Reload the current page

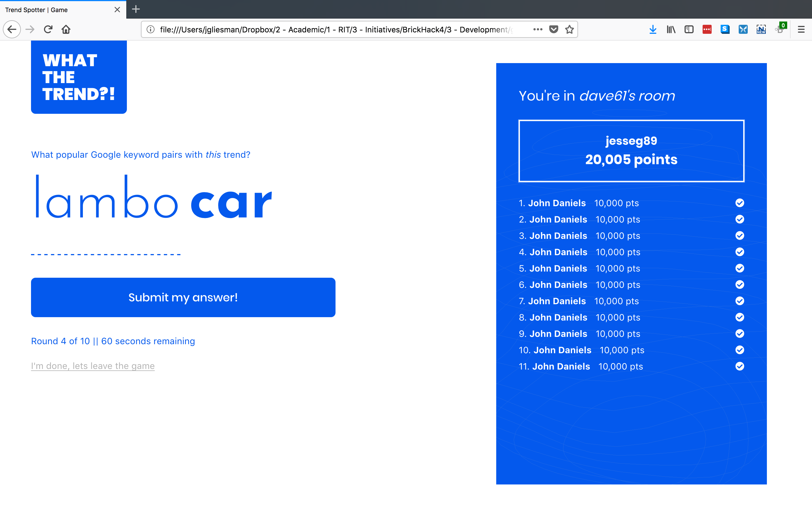tap(48, 30)
